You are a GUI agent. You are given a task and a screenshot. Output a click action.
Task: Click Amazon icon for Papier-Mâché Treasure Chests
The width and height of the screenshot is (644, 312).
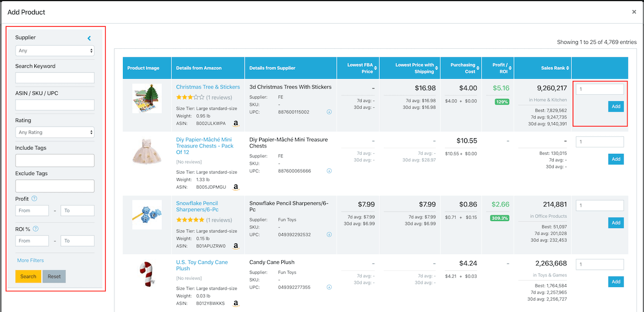(236, 187)
